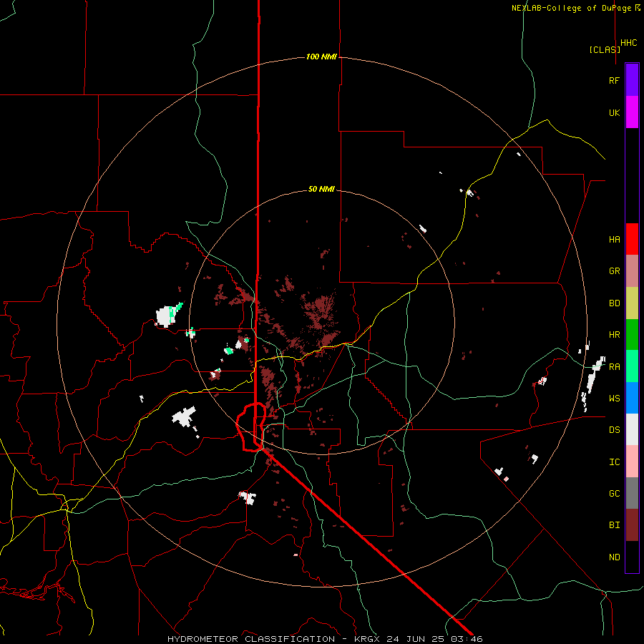Click the ND legend label
The width and height of the screenshot is (644, 644).
(614, 557)
